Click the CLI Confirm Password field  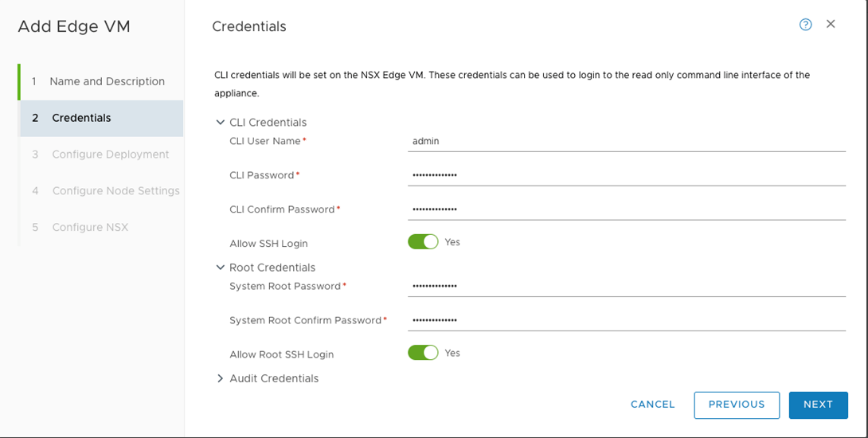(x=626, y=209)
